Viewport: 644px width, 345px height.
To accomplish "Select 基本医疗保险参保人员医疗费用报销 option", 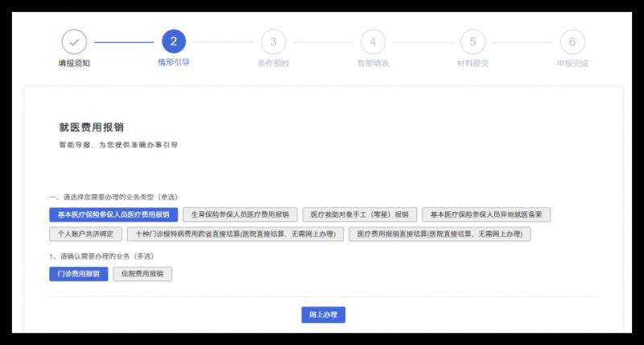I will (x=113, y=214).
